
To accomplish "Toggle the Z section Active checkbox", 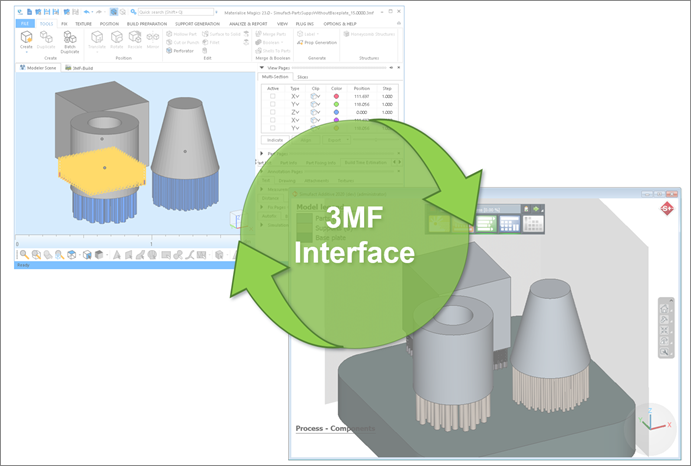I will (272, 112).
